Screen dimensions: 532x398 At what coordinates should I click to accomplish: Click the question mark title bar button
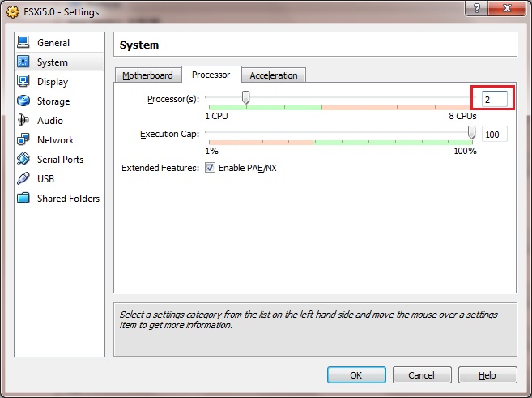476,8
